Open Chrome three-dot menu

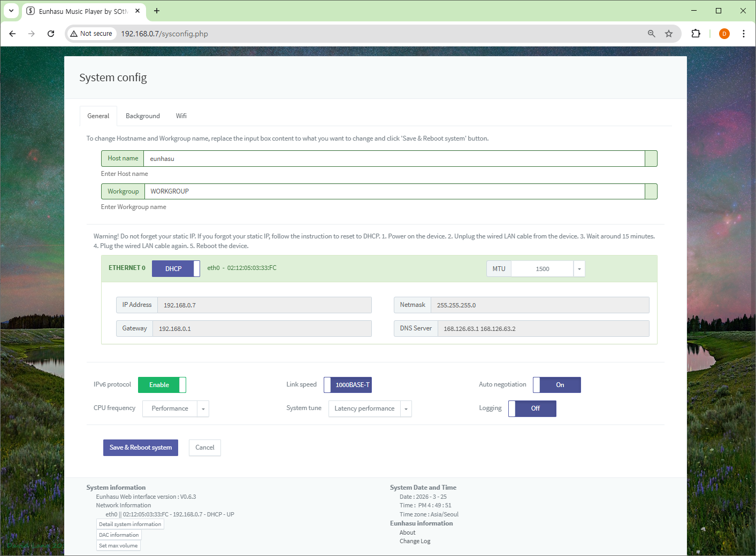[743, 34]
